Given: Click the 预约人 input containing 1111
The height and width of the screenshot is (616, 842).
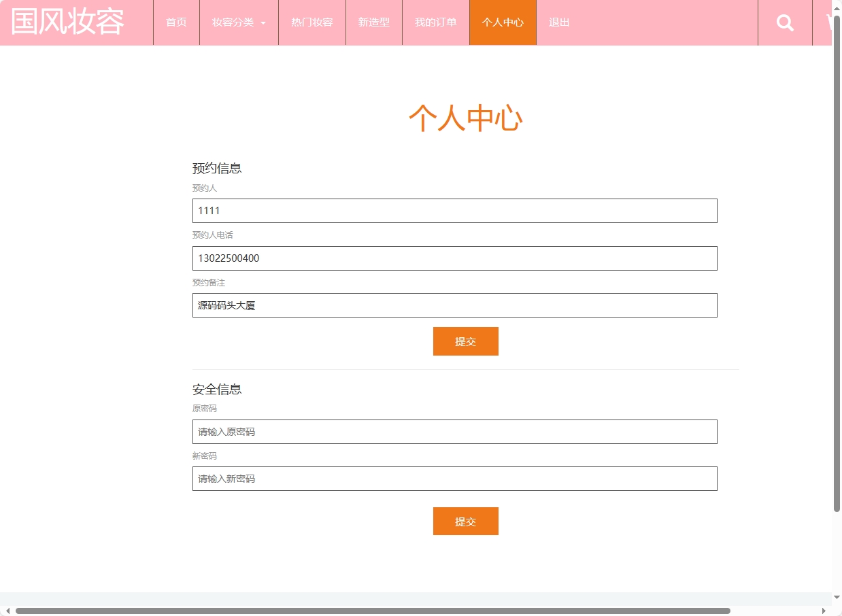Looking at the screenshot, I should point(454,210).
